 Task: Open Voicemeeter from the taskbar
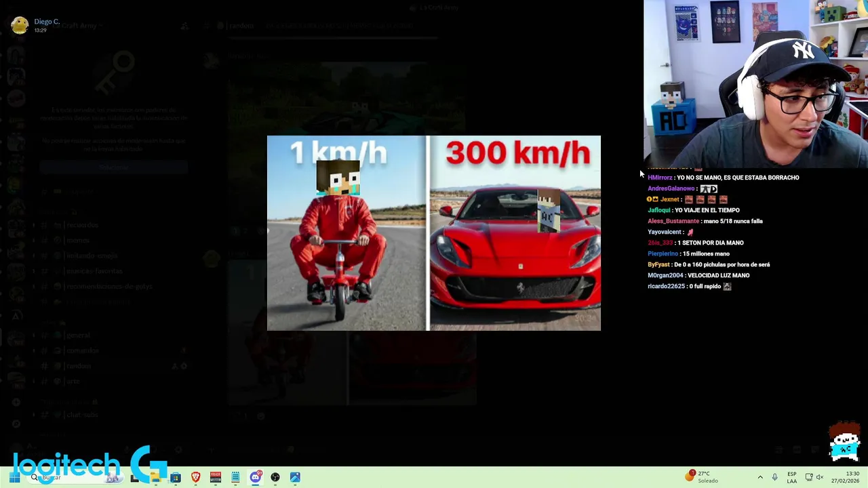216,477
